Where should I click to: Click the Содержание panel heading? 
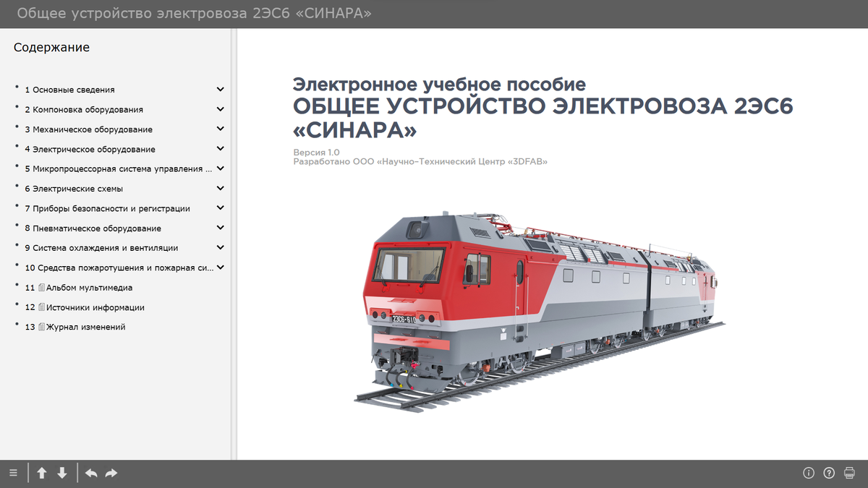[x=51, y=48]
